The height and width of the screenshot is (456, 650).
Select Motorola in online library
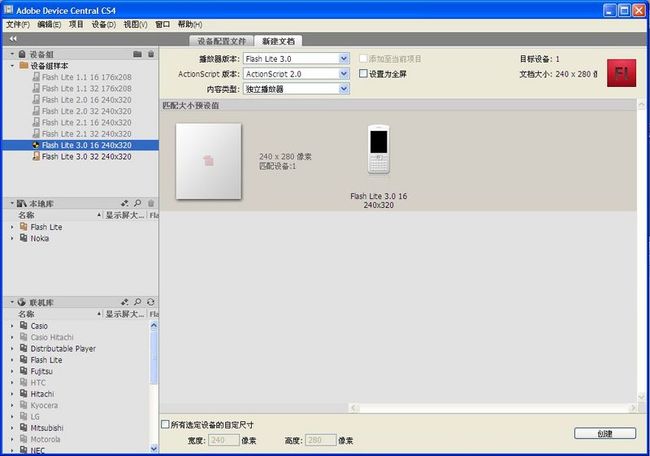click(45, 439)
